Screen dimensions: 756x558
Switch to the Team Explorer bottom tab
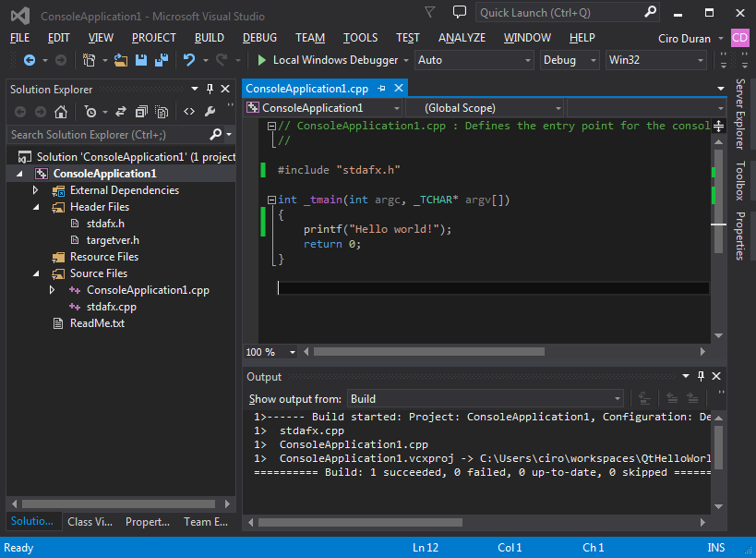click(x=206, y=522)
